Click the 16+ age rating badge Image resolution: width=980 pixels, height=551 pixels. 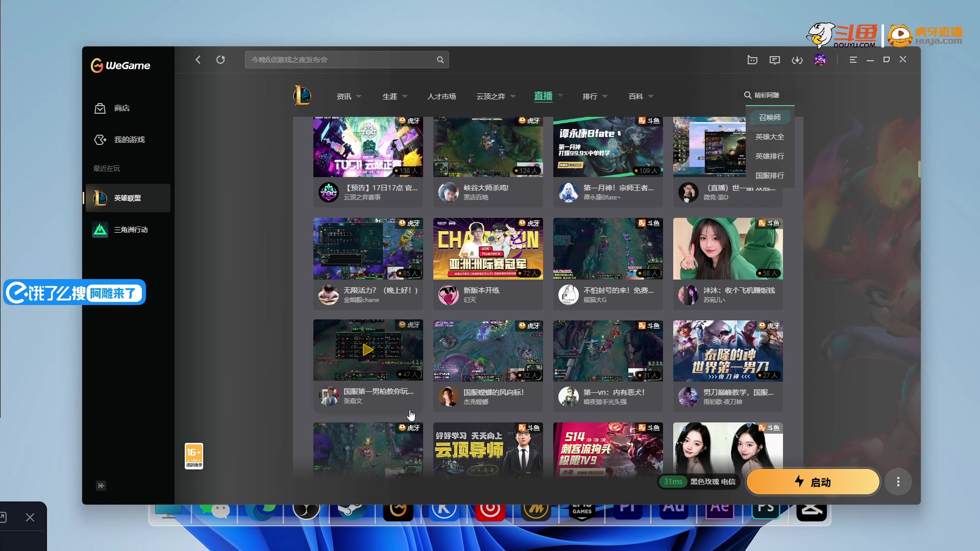[194, 456]
